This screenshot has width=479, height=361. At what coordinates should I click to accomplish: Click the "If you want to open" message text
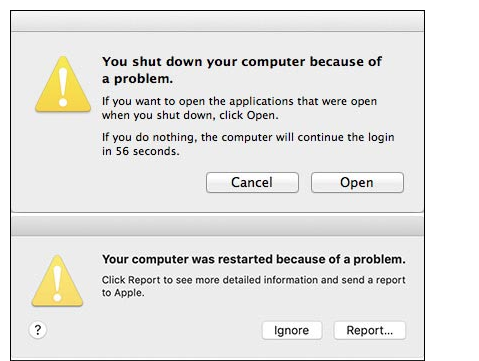(239, 108)
